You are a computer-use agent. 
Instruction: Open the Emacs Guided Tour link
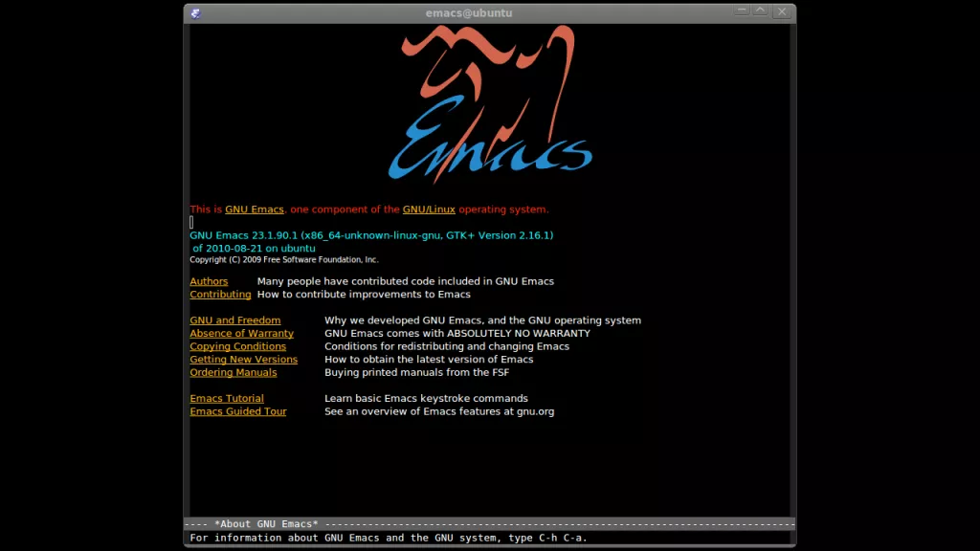[x=237, y=412]
